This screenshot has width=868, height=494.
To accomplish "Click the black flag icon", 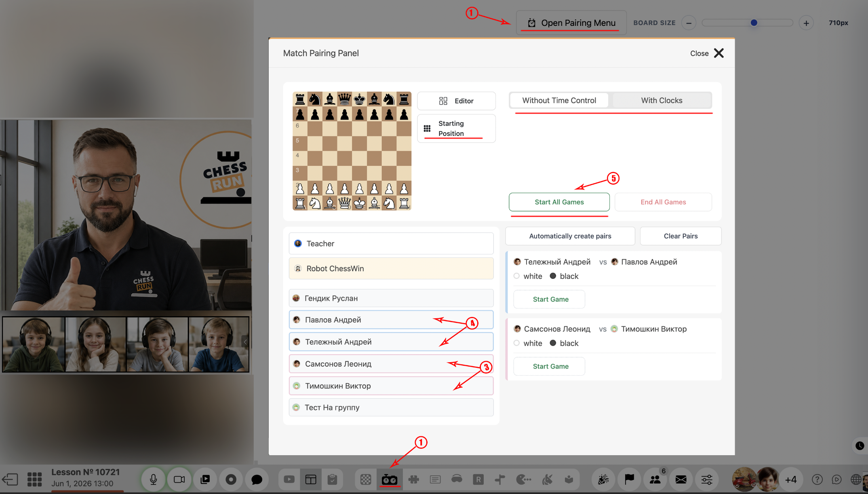I will pyautogui.click(x=629, y=479).
